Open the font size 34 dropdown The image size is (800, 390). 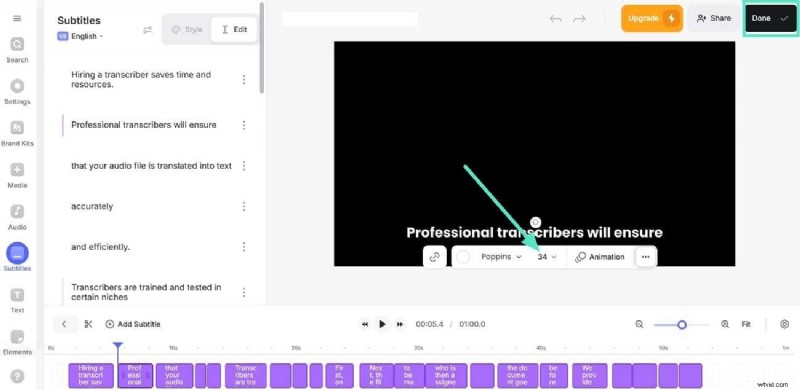pyautogui.click(x=547, y=257)
